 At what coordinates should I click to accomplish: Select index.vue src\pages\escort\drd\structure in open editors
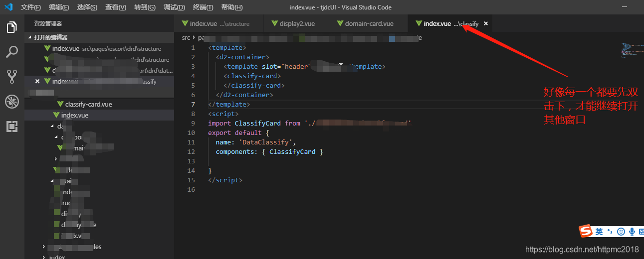99,48
